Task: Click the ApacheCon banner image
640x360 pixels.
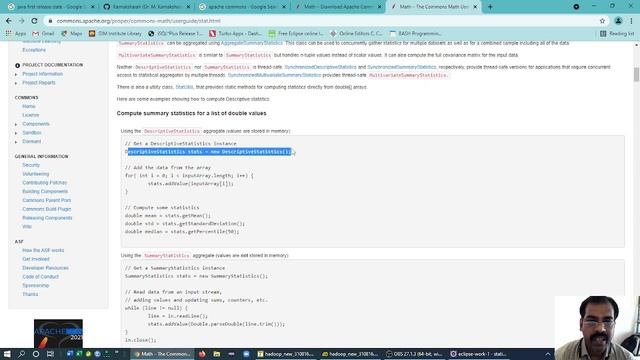Action: pyautogui.click(x=58, y=333)
